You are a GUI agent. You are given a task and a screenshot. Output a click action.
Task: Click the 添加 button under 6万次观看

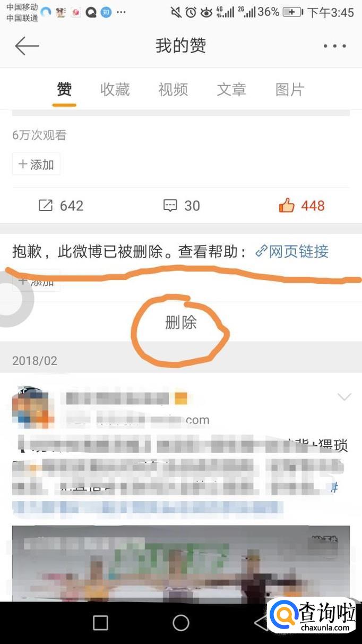tap(36, 164)
